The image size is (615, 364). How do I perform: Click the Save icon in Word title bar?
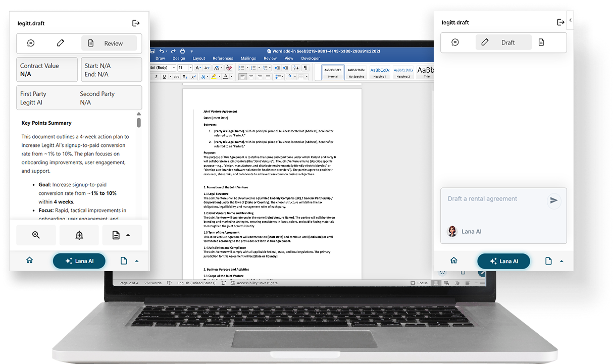tap(152, 51)
